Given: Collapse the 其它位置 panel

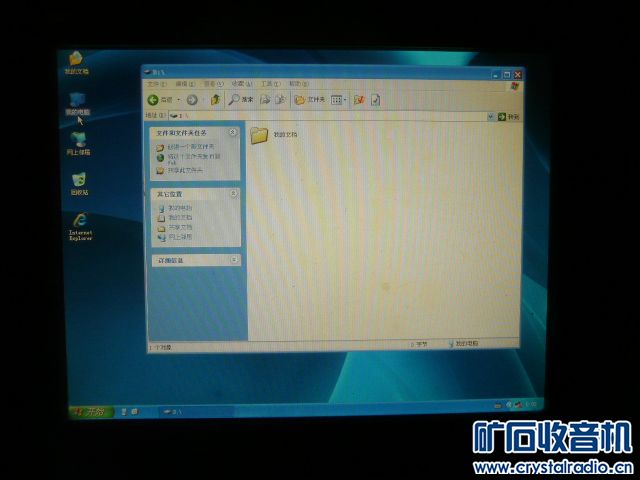Looking at the screenshot, I should 234,193.
